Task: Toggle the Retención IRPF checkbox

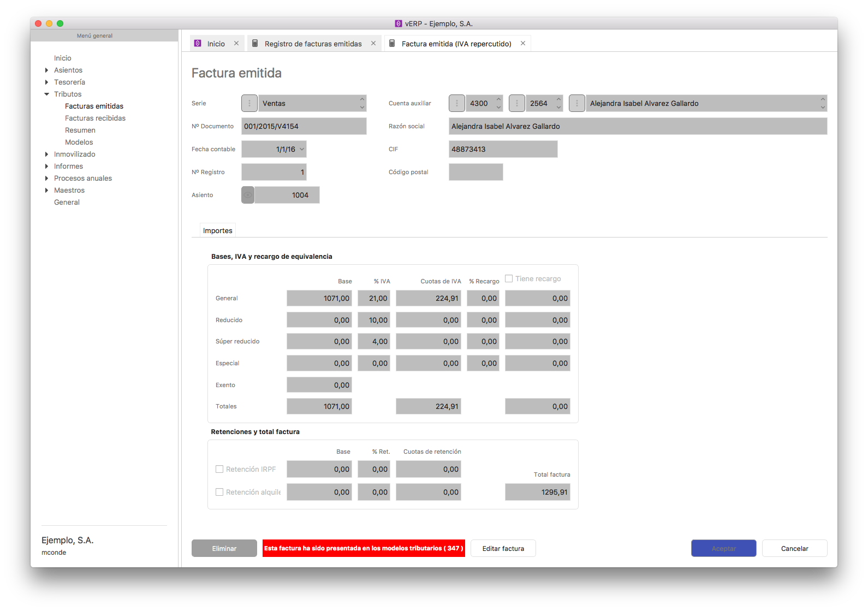Action: click(219, 469)
